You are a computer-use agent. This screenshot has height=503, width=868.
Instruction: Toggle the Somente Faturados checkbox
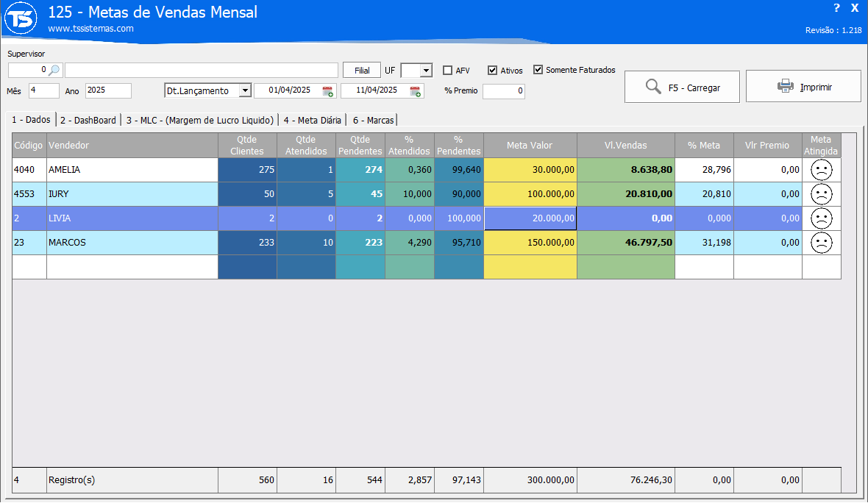tap(538, 70)
